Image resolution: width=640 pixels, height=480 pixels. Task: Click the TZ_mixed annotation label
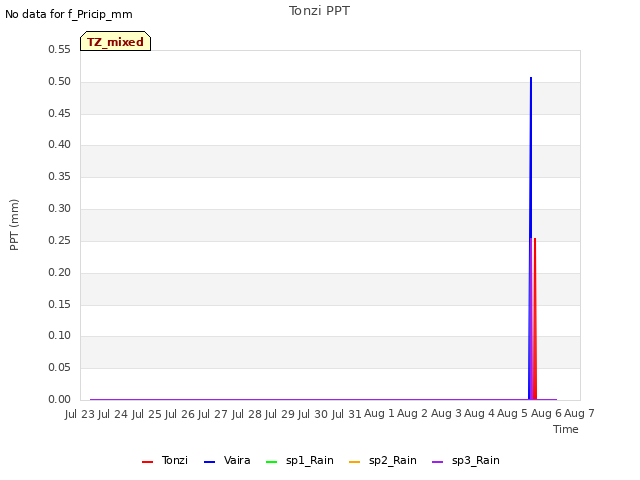[116, 41]
